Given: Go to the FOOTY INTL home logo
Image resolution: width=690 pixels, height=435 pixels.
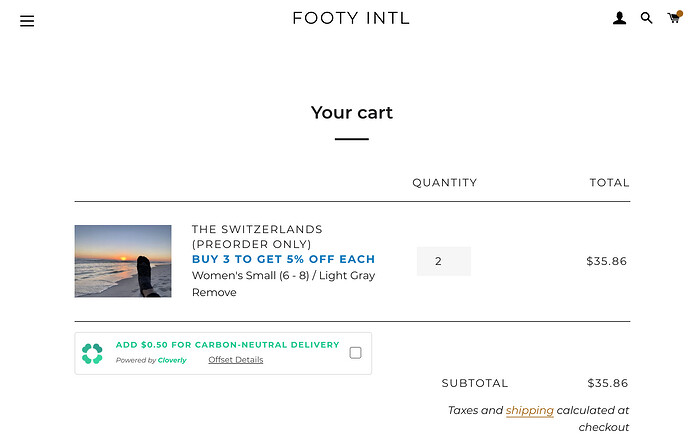Looking at the screenshot, I should tap(351, 18).
